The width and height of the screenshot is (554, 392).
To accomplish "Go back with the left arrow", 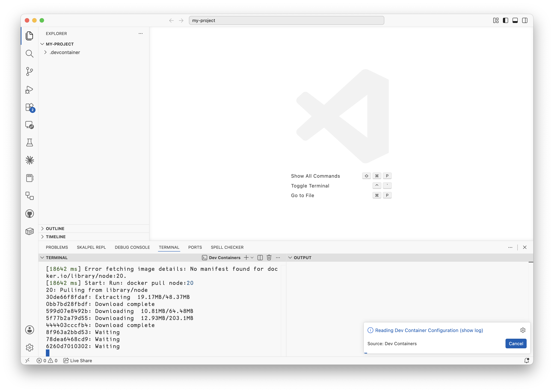I will (x=171, y=21).
